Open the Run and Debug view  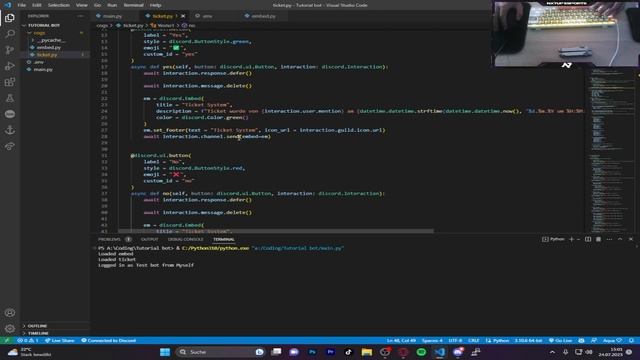coord(10,66)
